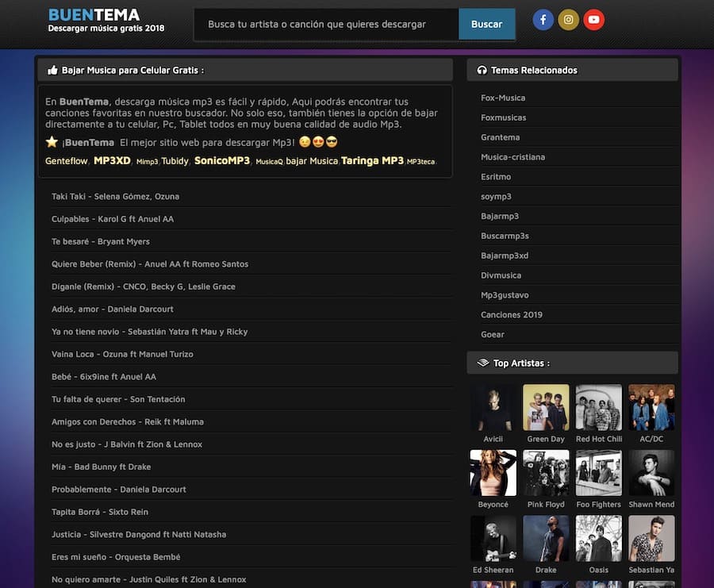Open the song Taki Taki - Selena Gómez, Ozuna

(115, 197)
